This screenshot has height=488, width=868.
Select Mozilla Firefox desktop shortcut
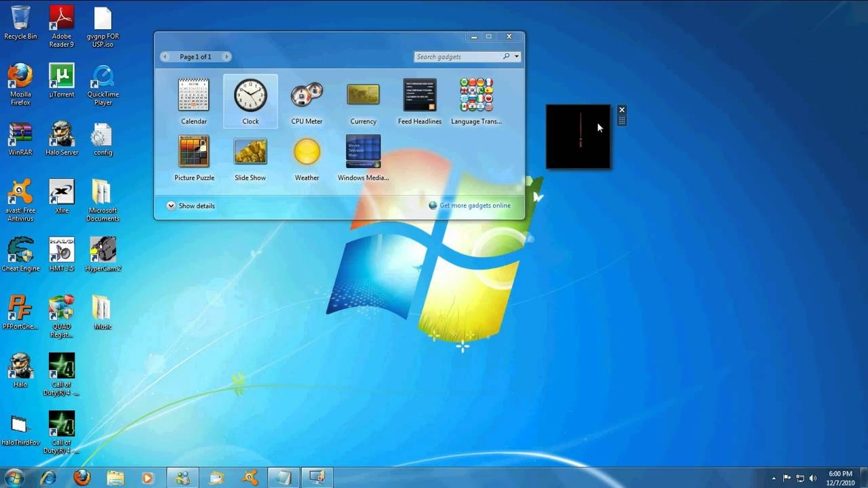20,85
